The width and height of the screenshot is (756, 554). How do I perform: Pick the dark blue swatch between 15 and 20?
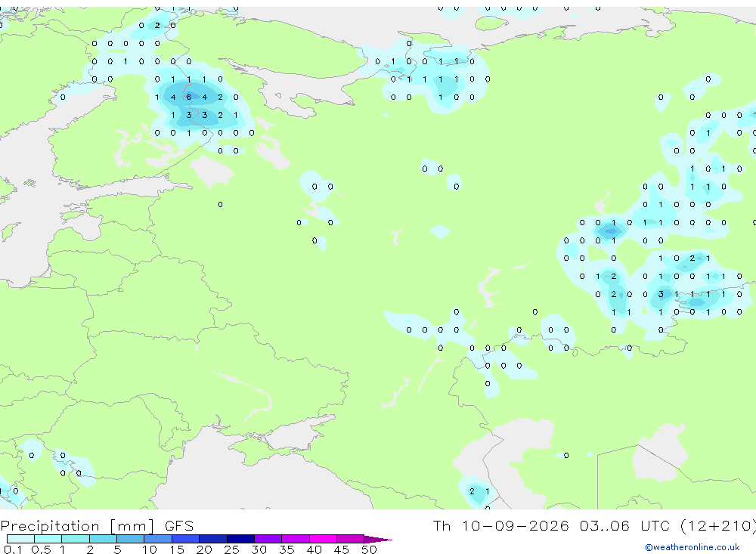(186, 539)
